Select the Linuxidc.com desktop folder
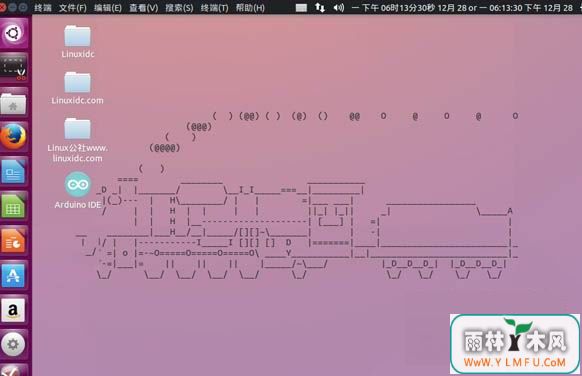 click(x=77, y=88)
